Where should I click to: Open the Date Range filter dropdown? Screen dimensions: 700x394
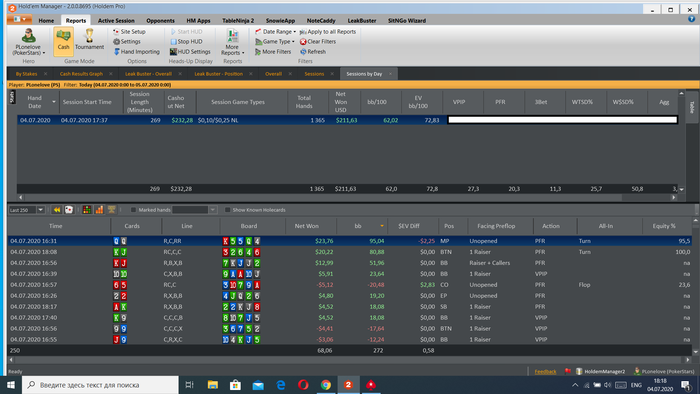click(x=275, y=32)
